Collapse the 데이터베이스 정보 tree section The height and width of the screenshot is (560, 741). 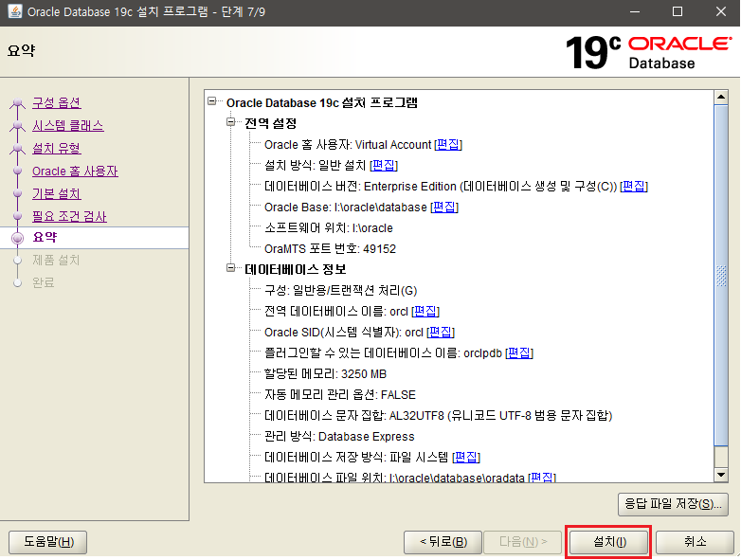coord(231,268)
